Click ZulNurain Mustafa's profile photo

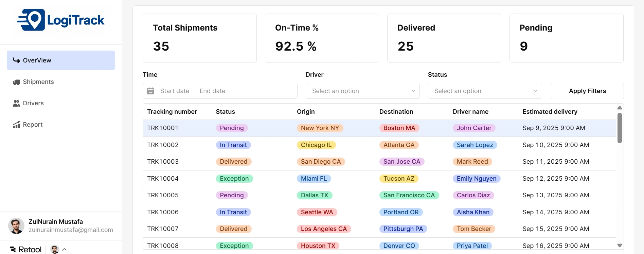coord(16,226)
